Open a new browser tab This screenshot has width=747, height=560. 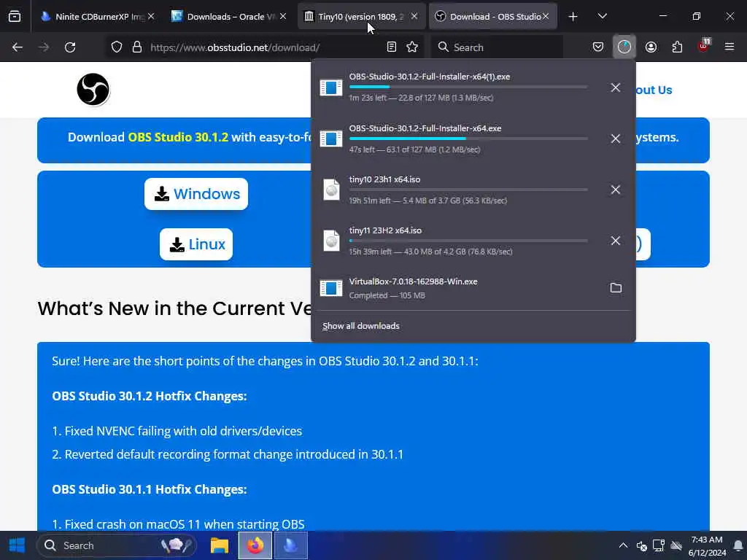573,17
